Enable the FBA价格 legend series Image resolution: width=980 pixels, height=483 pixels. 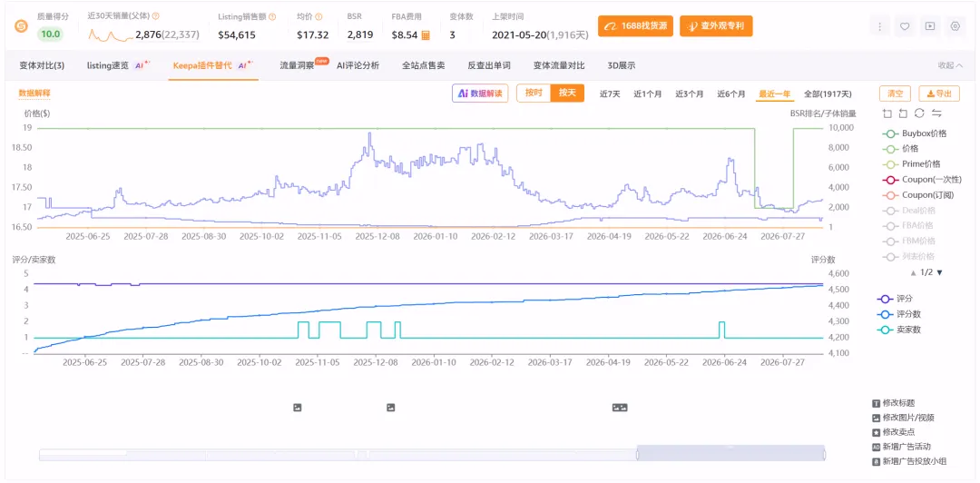click(909, 226)
